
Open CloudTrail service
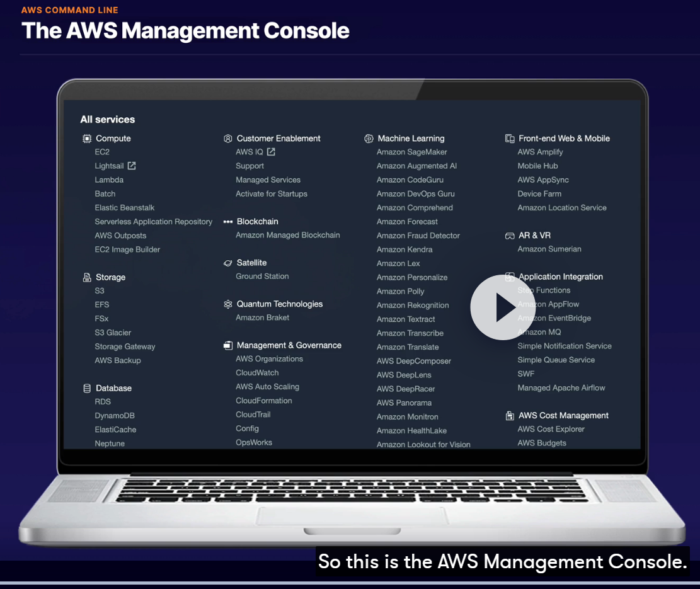[253, 415]
